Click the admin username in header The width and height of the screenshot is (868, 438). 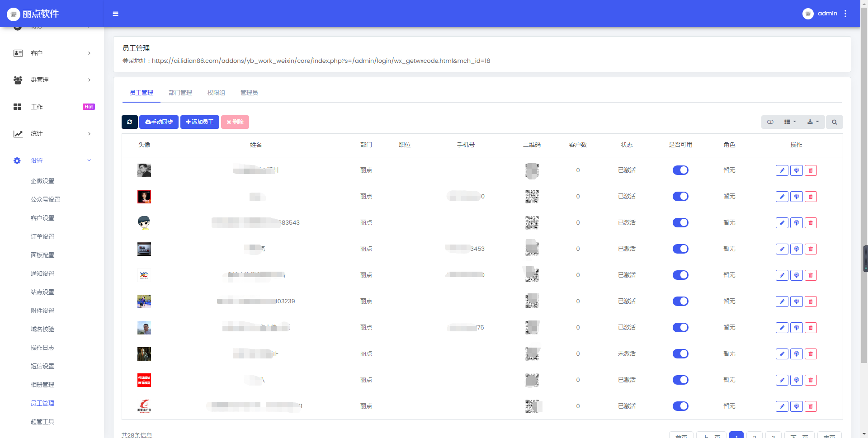pyautogui.click(x=827, y=14)
